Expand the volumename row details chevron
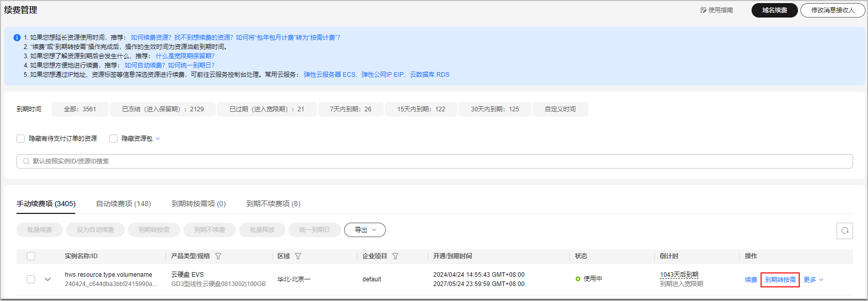The width and height of the screenshot is (868, 301). point(48,279)
